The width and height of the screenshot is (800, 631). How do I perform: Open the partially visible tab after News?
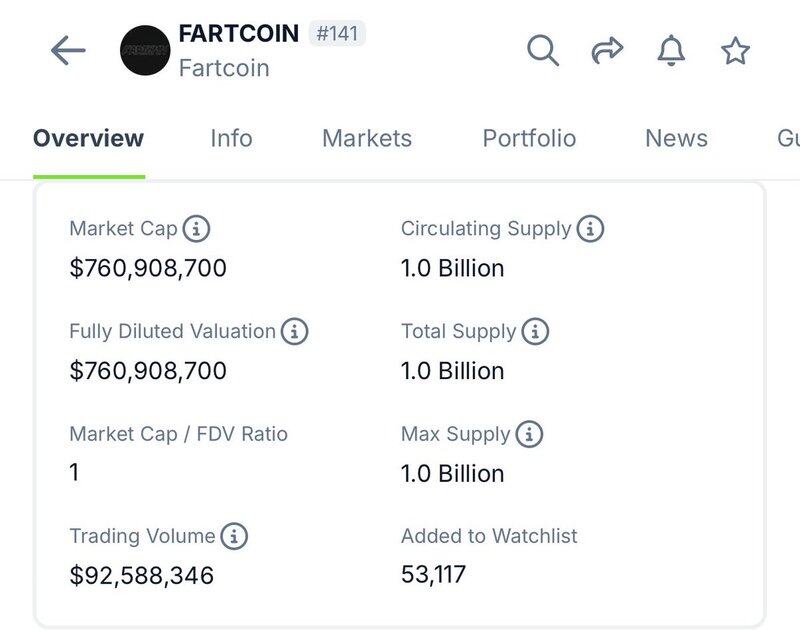click(788, 138)
